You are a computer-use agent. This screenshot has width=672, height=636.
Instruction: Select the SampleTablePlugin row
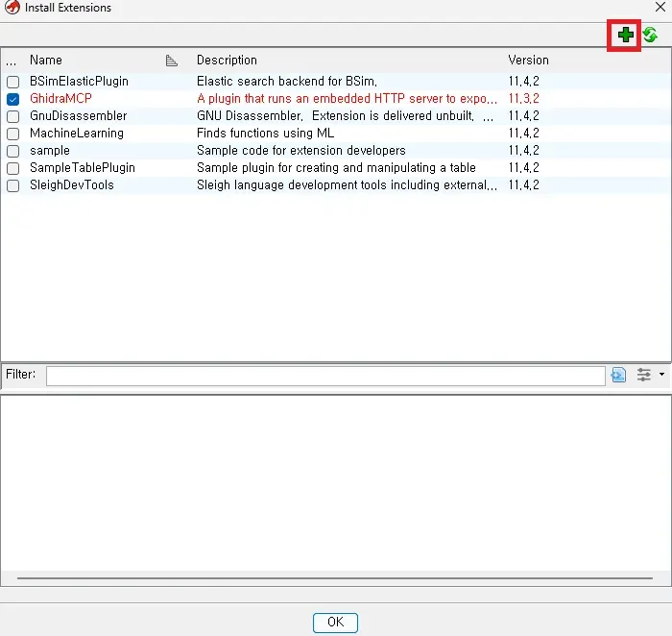(82, 168)
